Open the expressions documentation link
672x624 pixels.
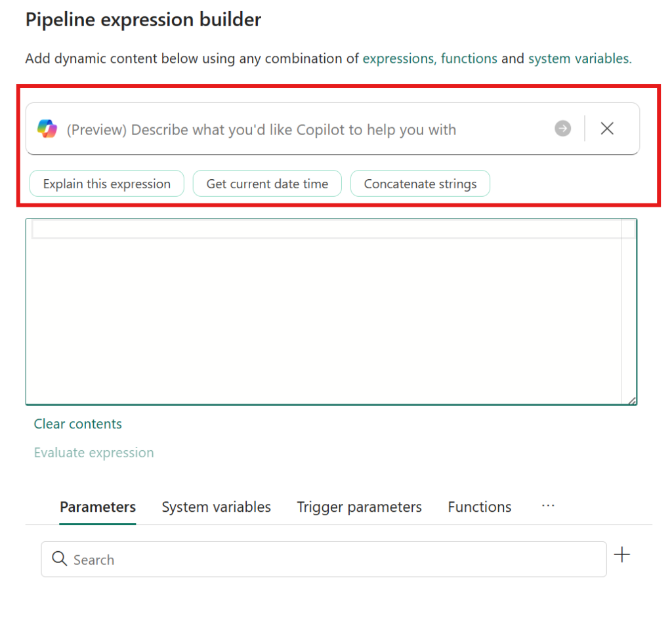(x=398, y=58)
